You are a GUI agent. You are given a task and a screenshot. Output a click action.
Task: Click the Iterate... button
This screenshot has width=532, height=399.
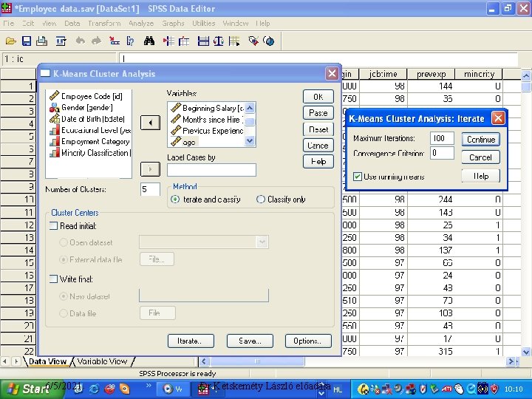[x=191, y=341]
